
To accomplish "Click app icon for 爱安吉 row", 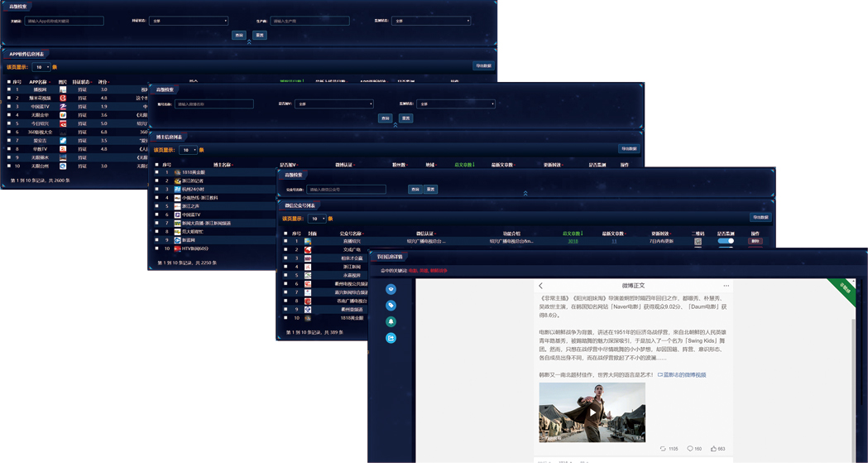I will 63,141.
